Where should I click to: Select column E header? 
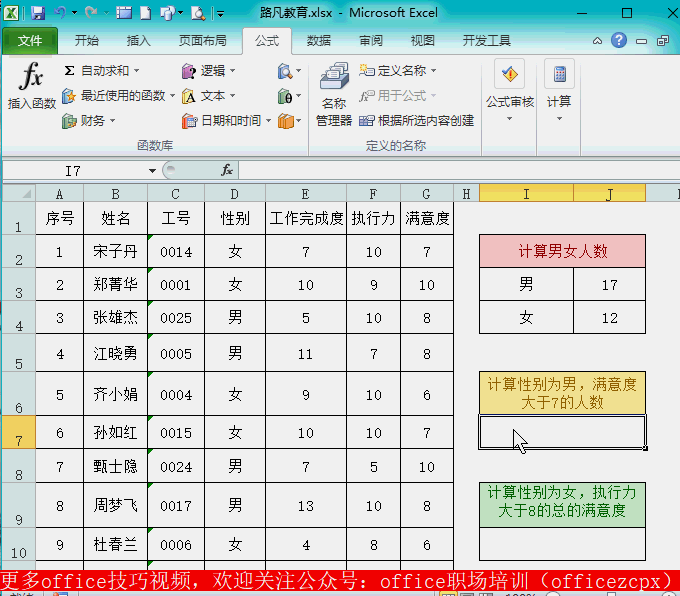(306, 193)
